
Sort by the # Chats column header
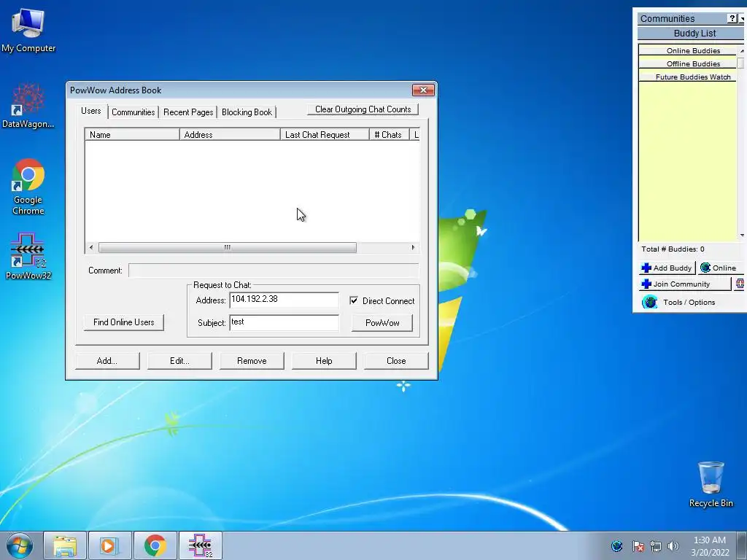[389, 135]
